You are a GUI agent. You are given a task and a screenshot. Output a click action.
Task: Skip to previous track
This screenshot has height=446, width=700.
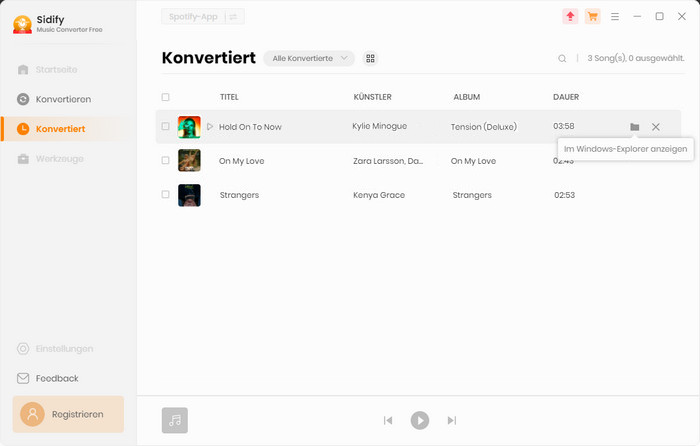(388, 420)
